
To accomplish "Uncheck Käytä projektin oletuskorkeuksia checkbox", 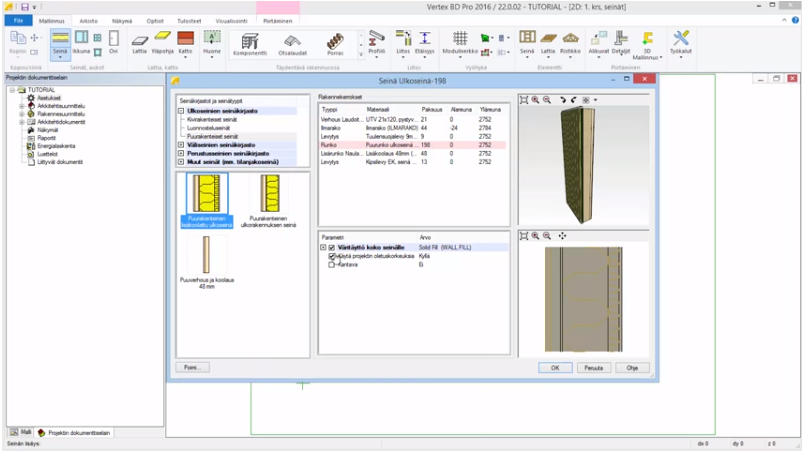I will point(332,256).
